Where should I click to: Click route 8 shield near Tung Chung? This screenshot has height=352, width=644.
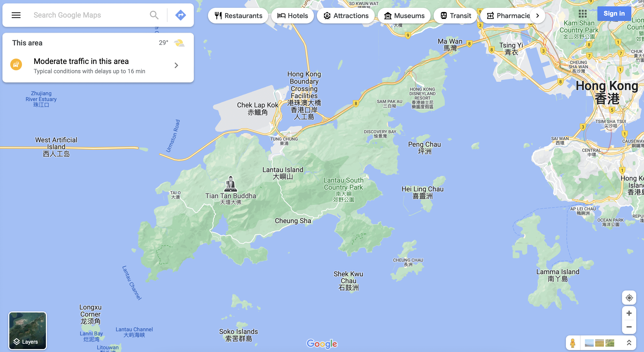click(356, 103)
